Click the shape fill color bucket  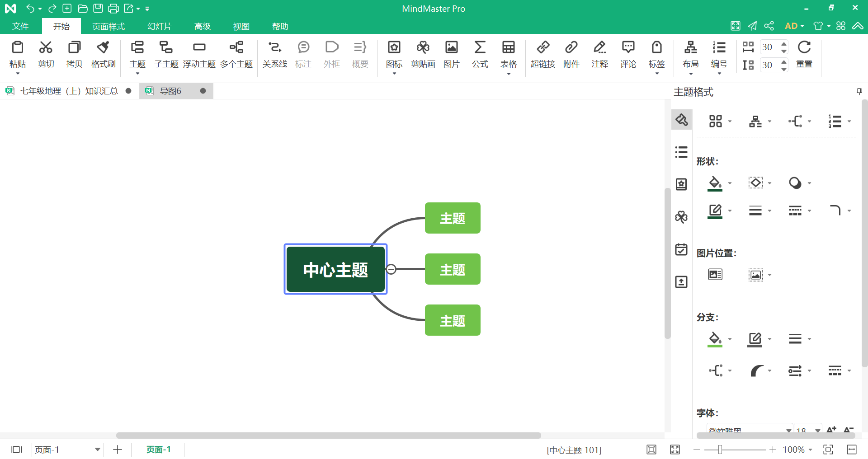click(715, 183)
